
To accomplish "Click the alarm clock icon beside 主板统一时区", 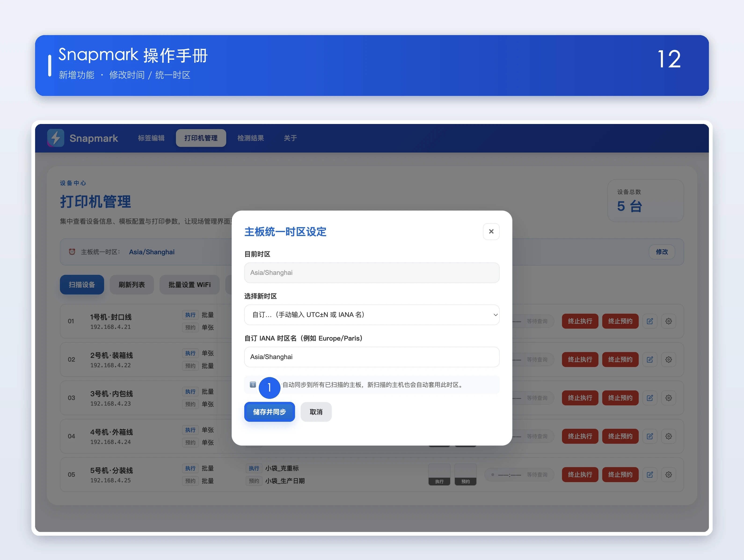I will point(72,252).
